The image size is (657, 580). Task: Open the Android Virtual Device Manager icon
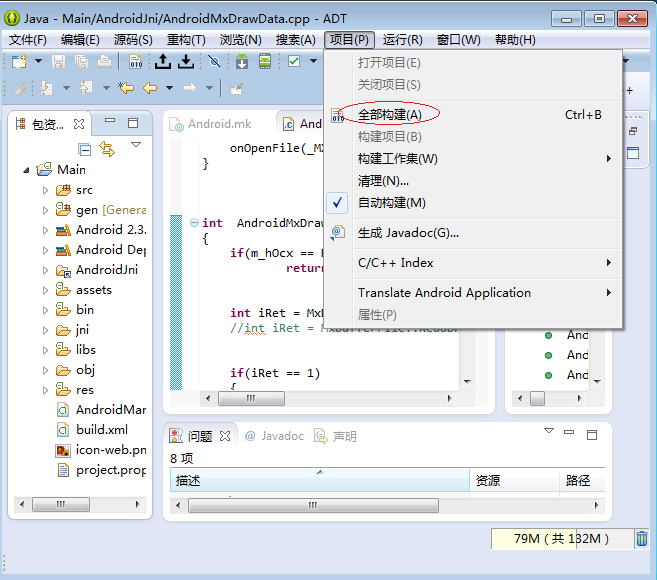coord(265,62)
